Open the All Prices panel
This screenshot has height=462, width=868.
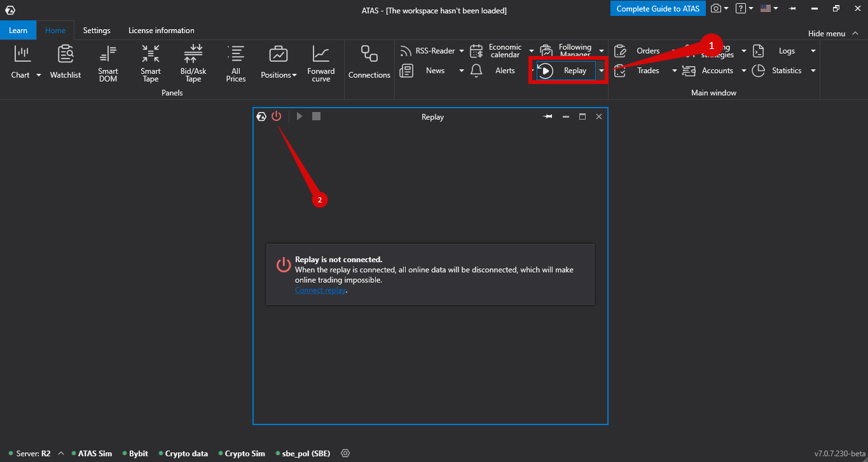(x=236, y=64)
